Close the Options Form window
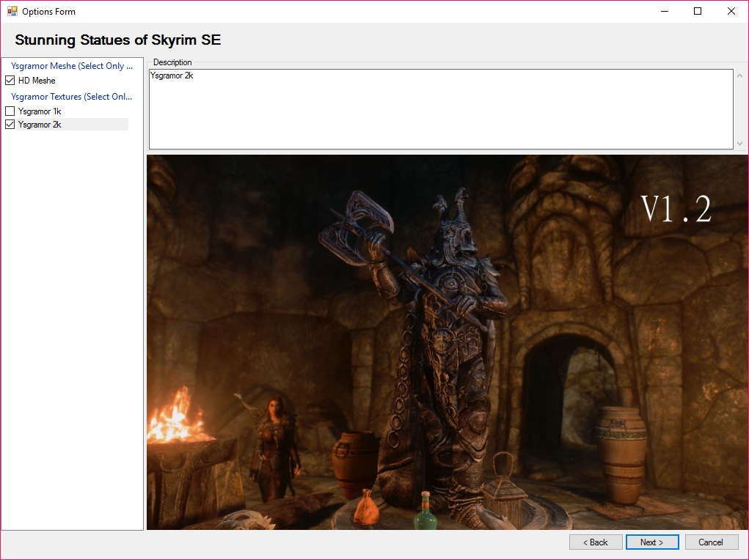Screen dimensions: 749x560 (x=731, y=11)
